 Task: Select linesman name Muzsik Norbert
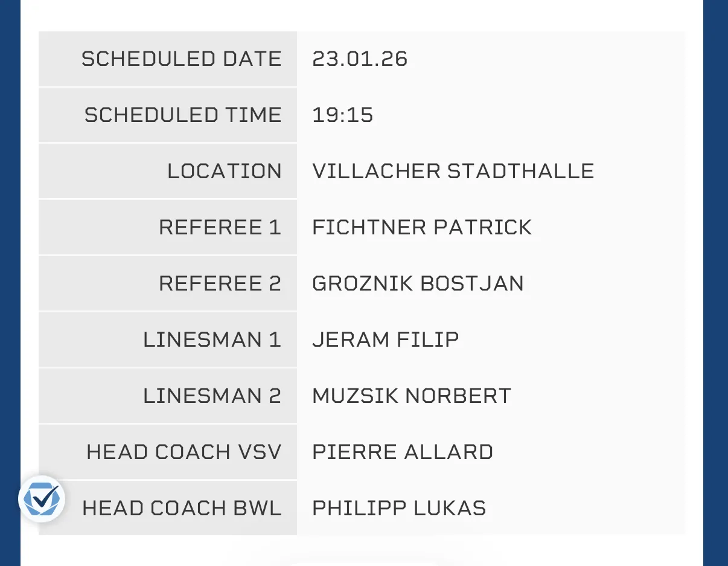tap(412, 396)
